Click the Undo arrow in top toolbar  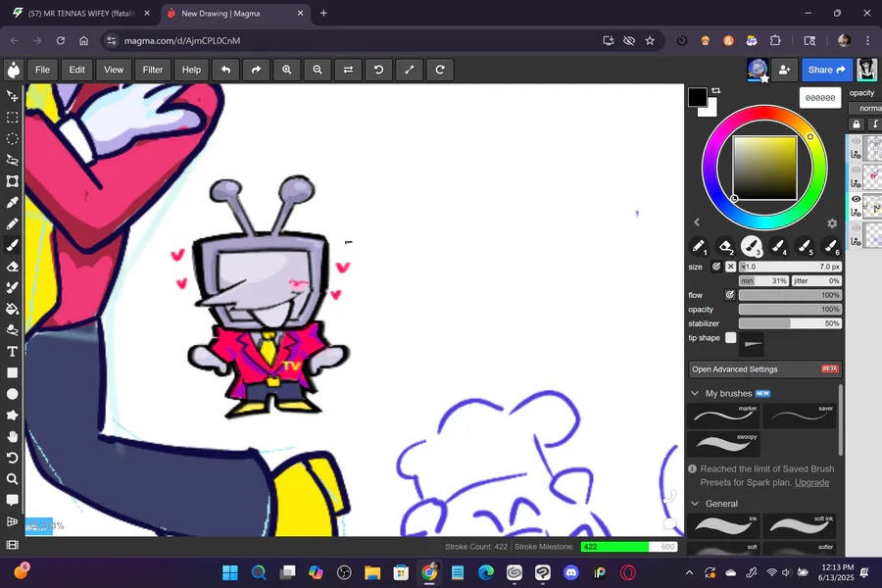(225, 70)
